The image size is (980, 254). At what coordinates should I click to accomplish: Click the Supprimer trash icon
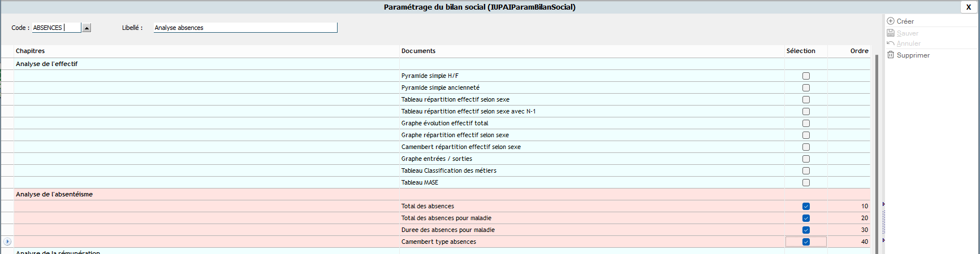point(891,55)
